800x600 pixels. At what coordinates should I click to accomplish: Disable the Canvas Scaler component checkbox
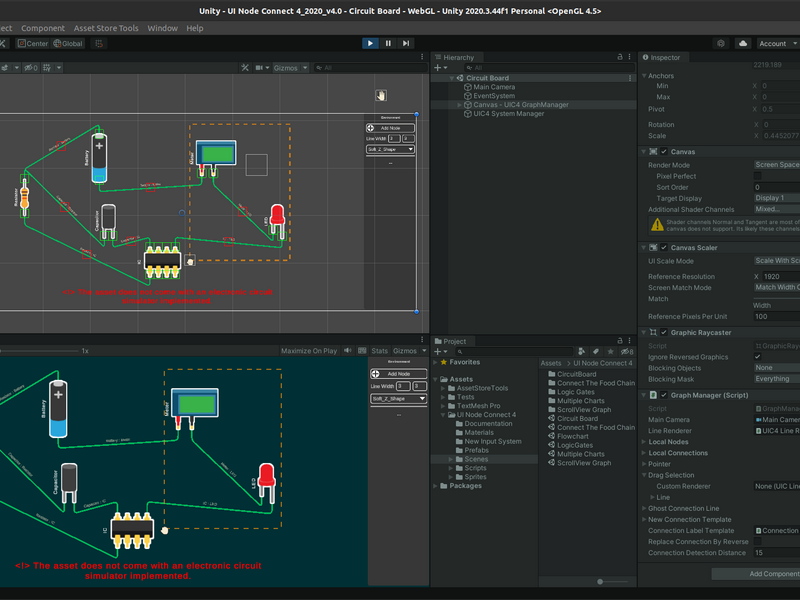(664, 247)
